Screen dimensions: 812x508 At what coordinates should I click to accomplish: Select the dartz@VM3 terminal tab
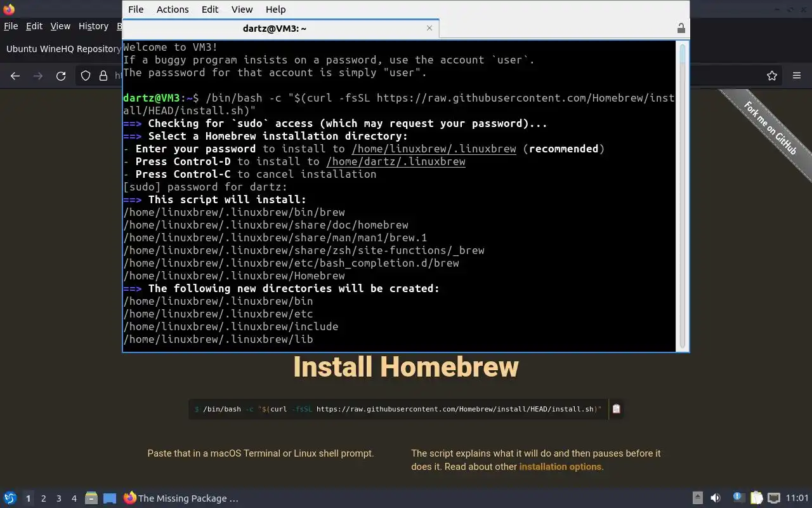pos(275,28)
